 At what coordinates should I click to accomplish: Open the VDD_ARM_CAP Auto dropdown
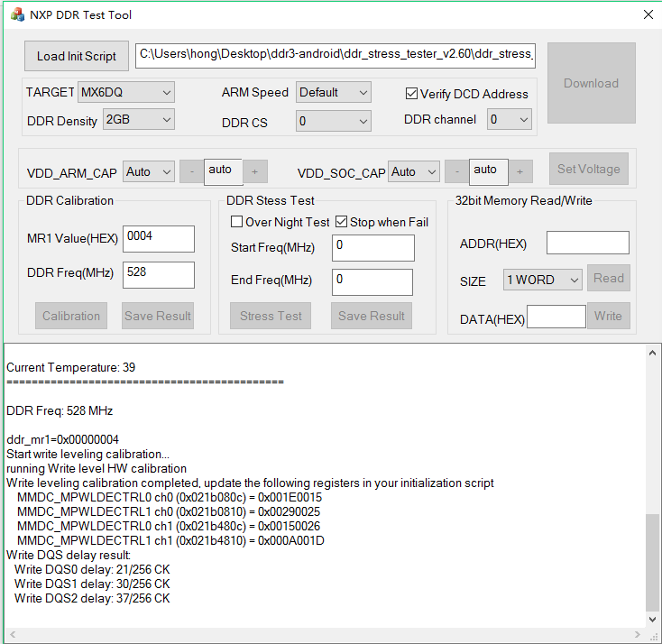point(149,172)
